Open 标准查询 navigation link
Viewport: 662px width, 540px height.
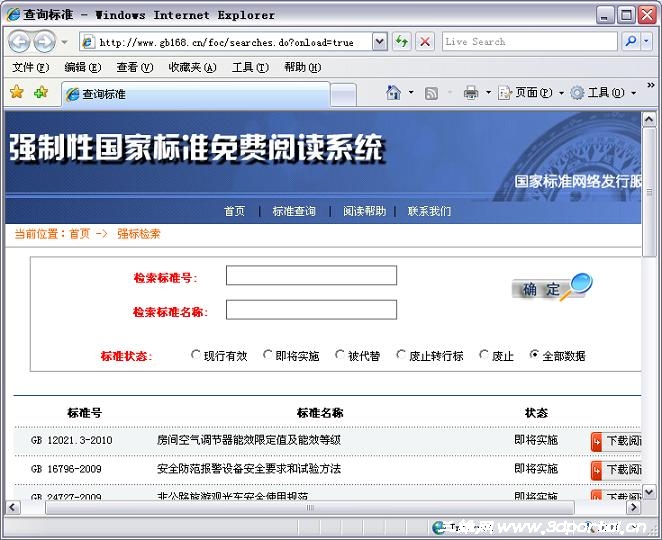(294, 211)
